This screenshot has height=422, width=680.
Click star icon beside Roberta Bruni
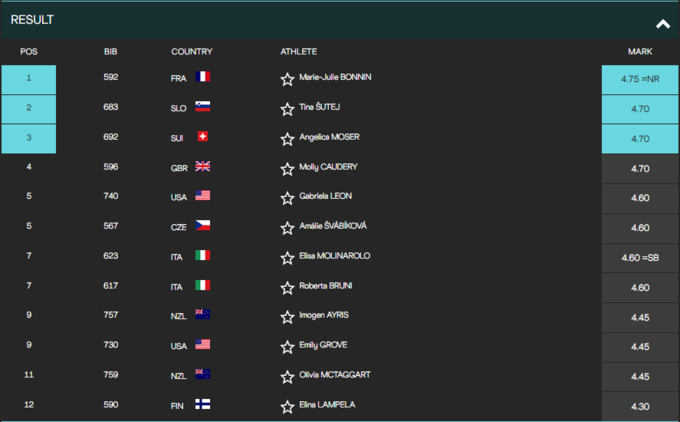[x=288, y=288]
